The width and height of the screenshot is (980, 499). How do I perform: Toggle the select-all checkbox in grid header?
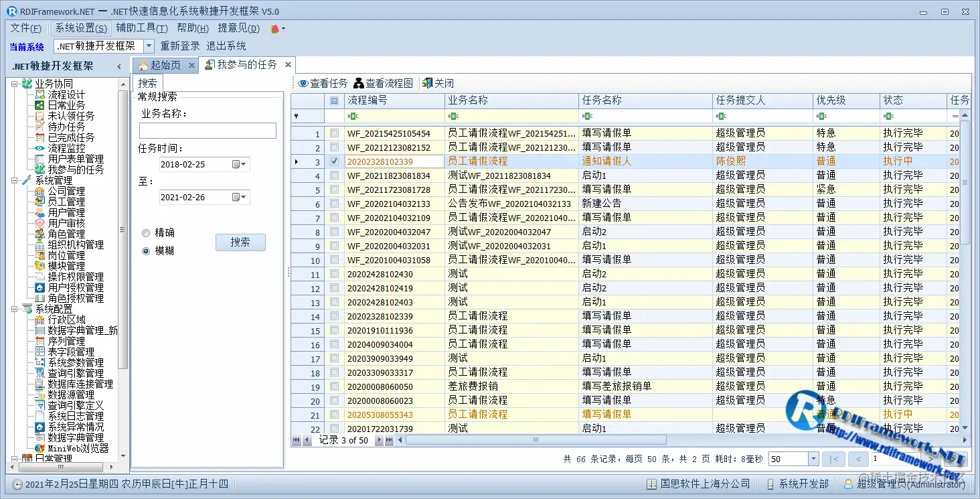[334, 100]
